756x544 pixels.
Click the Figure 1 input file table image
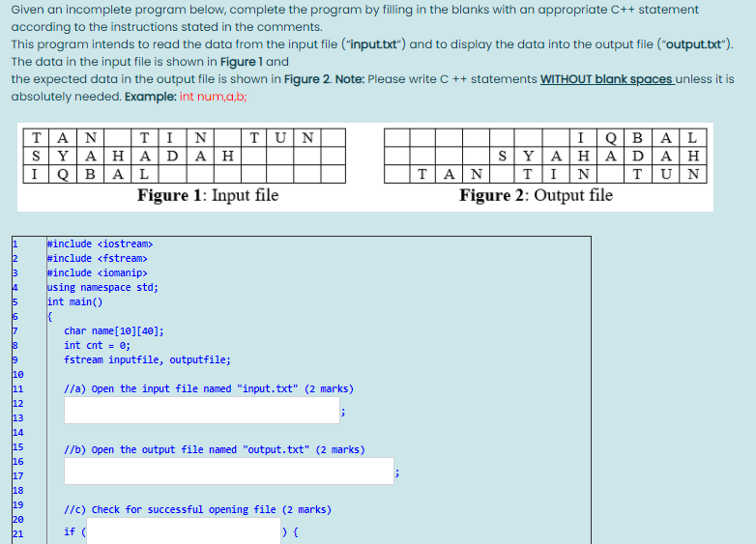click(185, 156)
